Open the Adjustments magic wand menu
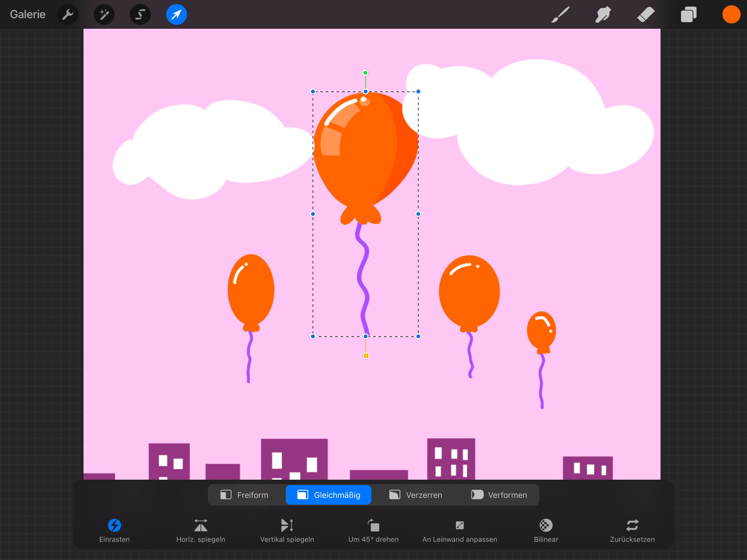The image size is (747, 560). (x=104, y=14)
